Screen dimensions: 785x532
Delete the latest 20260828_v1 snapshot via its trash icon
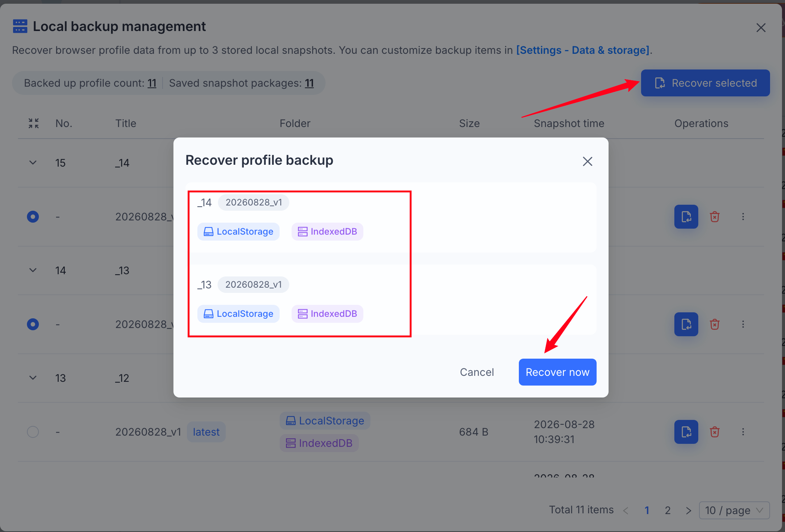[715, 432]
